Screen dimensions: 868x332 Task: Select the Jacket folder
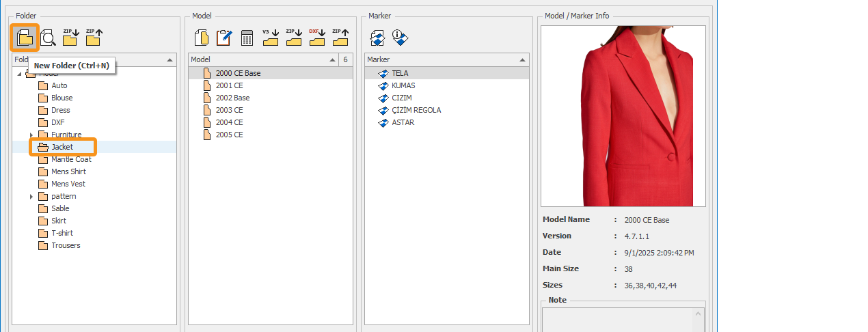coord(62,147)
